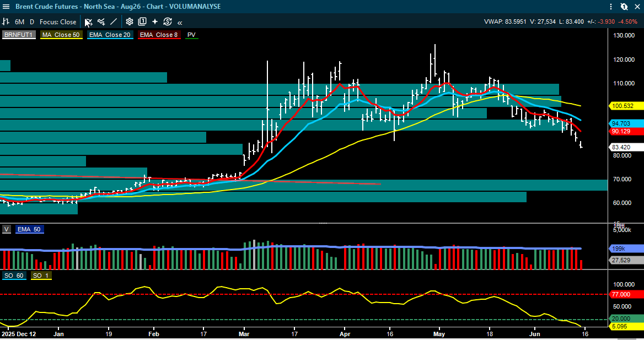Click the Apr date axis label
The height and width of the screenshot is (340, 644).
click(x=345, y=334)
